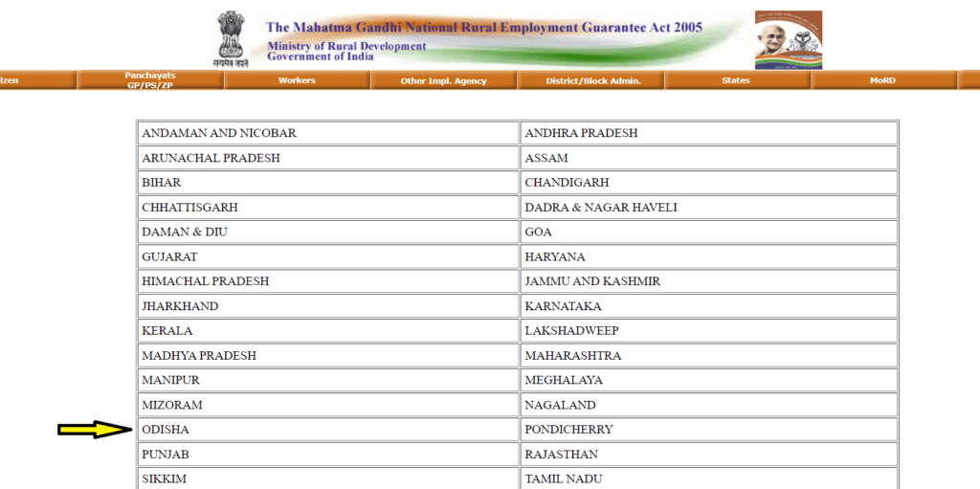
Task: Choose CHHATTISGARH state entry
Action: pyautogui.click(x=189, y=207)
